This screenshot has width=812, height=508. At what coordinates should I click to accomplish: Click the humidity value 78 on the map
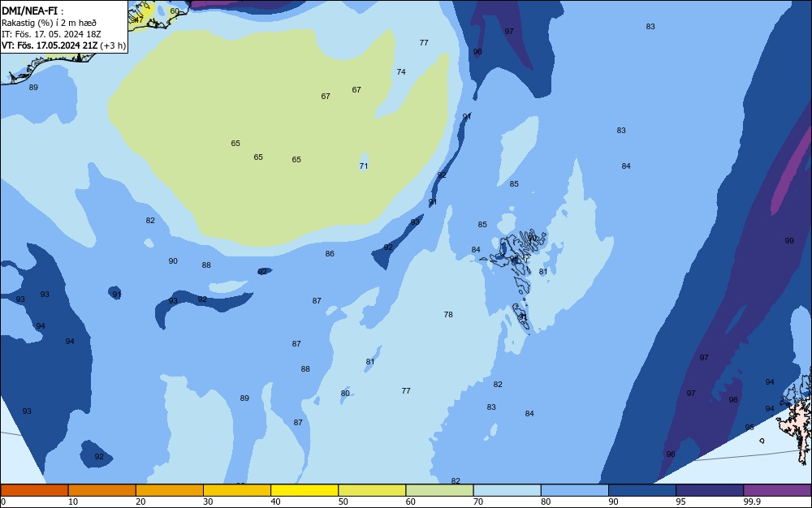coord(448,315)
